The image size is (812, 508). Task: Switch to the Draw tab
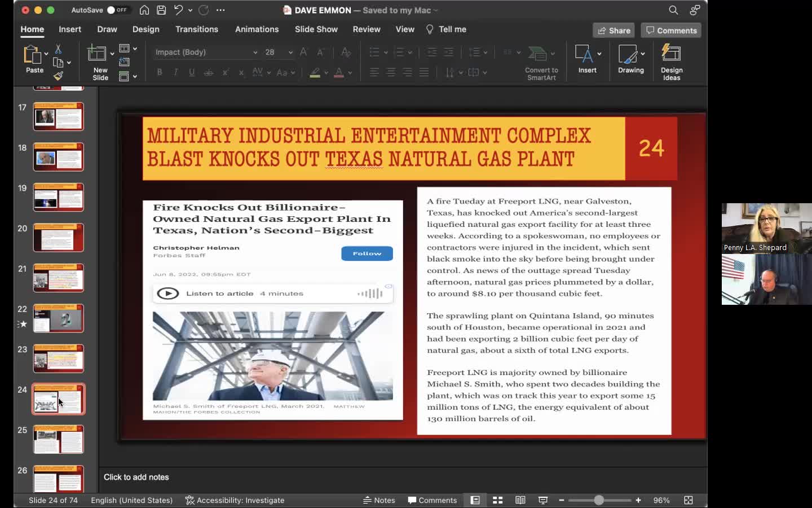[x=107, y=29]
